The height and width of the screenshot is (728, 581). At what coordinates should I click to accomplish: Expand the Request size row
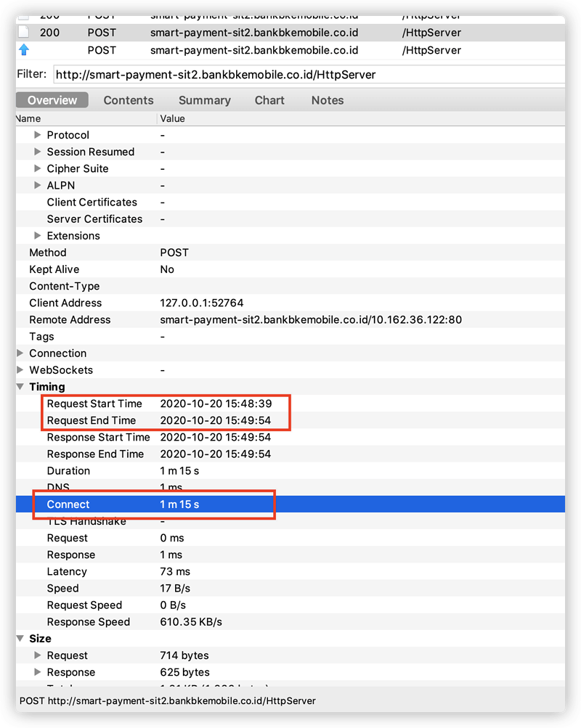click(x=38, y=655)
